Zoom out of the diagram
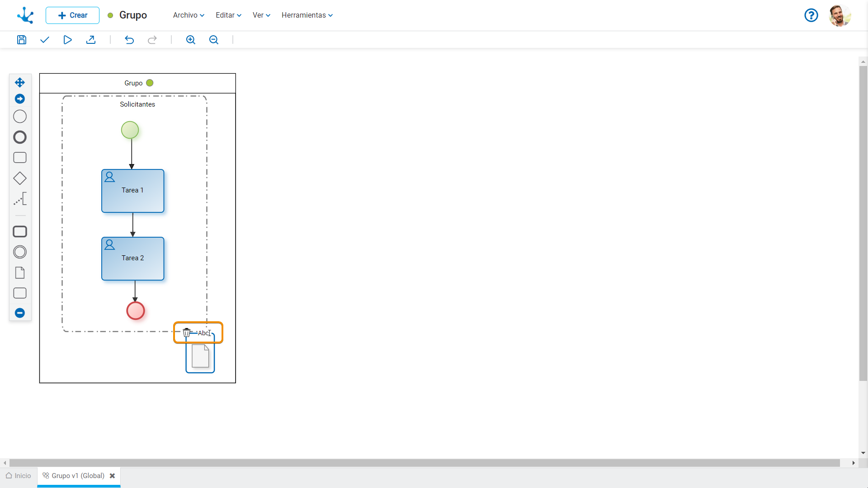 pos(214,40)
